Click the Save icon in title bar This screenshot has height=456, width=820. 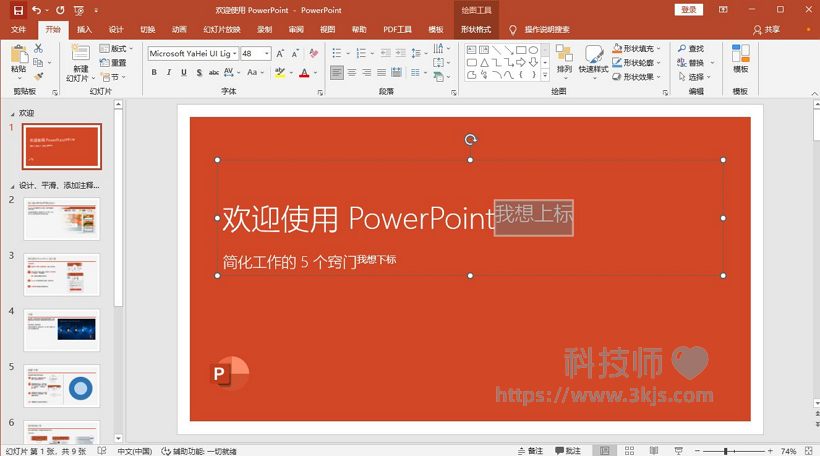tap(18, 10)
